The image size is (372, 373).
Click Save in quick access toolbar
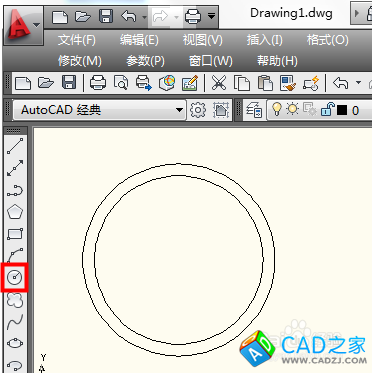pos(106,16)
